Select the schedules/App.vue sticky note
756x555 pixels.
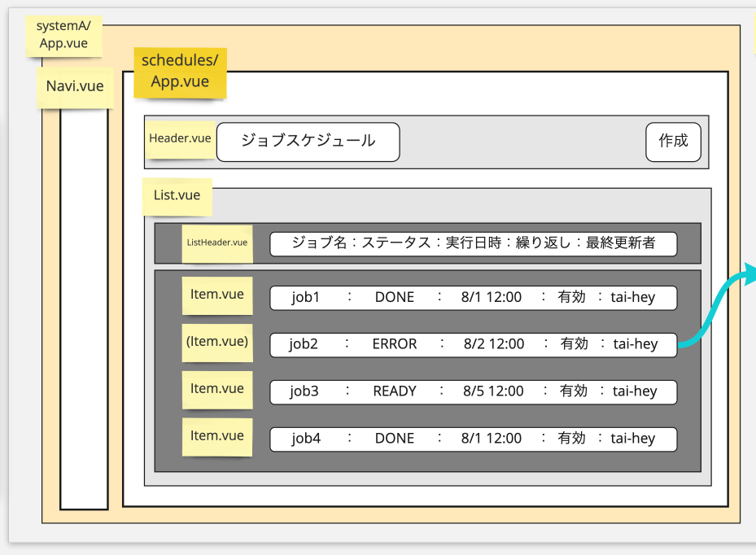pyautogui.click(x=180, y=72)
